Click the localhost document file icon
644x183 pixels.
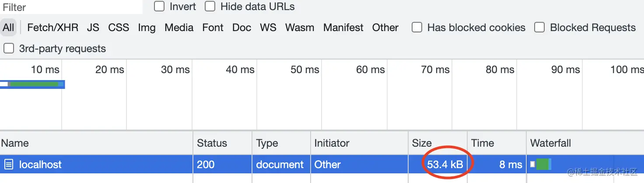click(8, 165)
